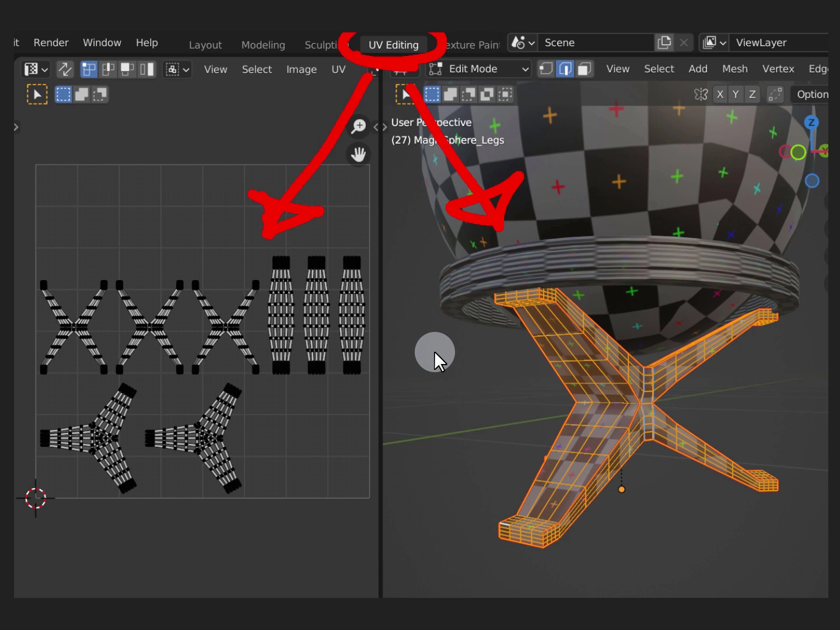
Task: Enable UV sync selection arrows icon
Action: [x=65, y=69]
